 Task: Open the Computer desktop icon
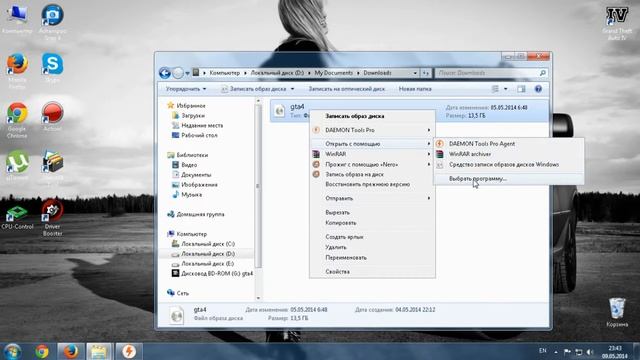(17, 19)
